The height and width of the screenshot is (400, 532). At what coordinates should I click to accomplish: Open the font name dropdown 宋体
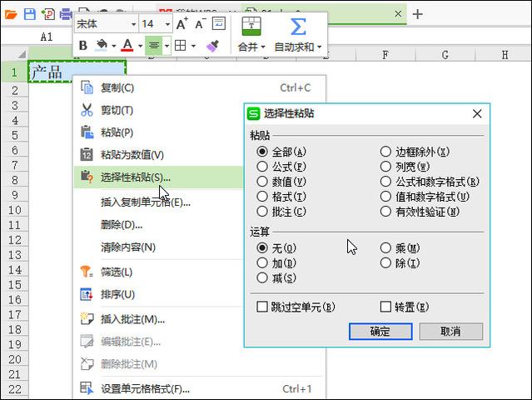click(x=133, y=24)
